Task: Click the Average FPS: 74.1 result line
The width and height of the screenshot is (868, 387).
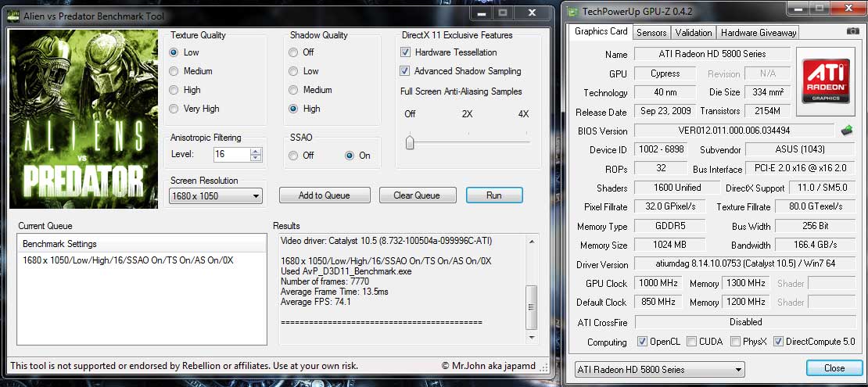Action: pyautogui.click(x=316, y=302)
